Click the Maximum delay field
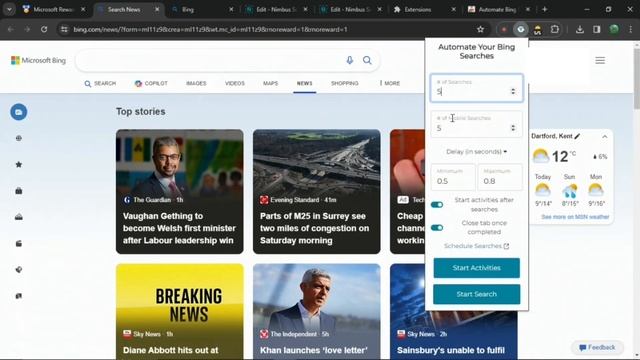 (x=500, y=177)
